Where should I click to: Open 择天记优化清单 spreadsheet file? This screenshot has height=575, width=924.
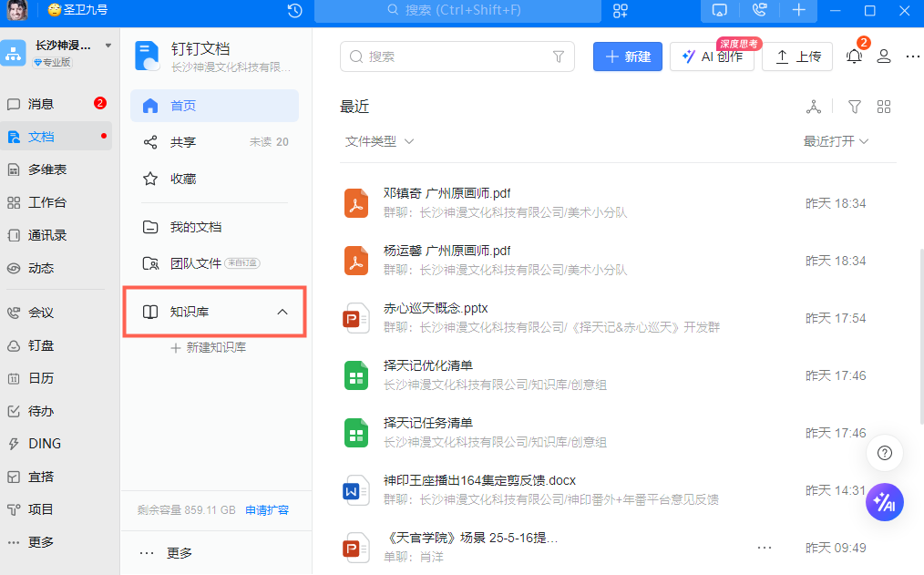pos(428,366)
